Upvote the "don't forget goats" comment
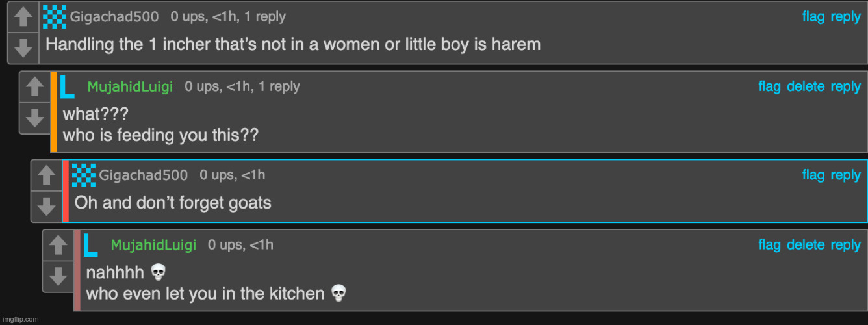This screenshot has height=325, width=868. [x=47, y=175]
